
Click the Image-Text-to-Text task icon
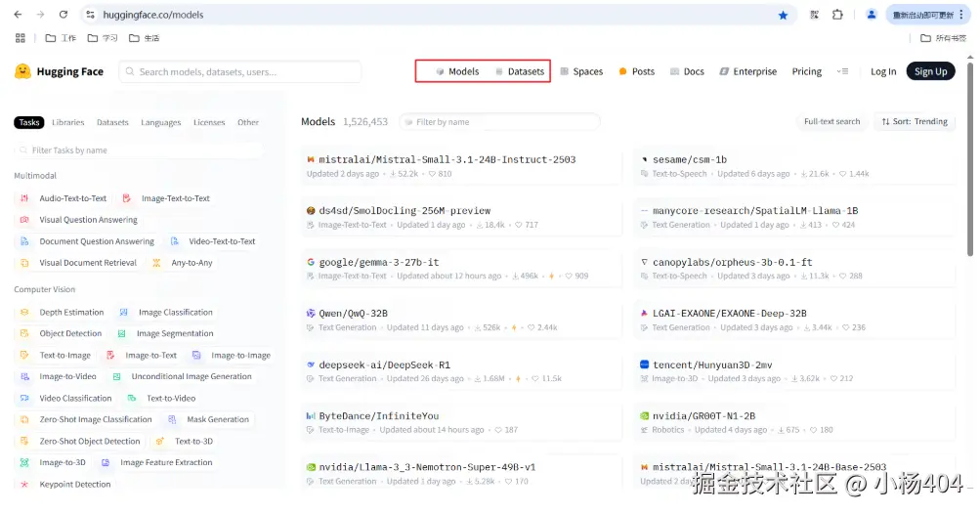pos(126,198)
